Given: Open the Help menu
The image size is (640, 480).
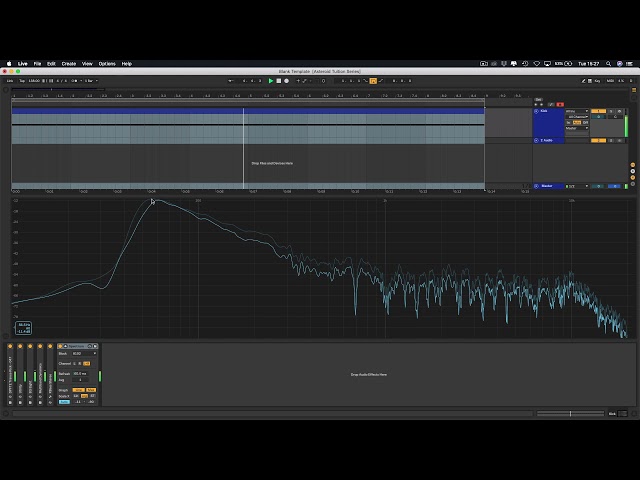Looking at the screenshot, I should pos(127,64).
